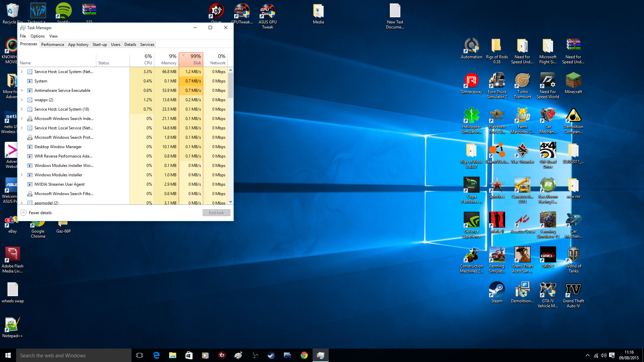Switch to the Users tab
Viewport: 644px width, 362px height.
pos(116,45)
